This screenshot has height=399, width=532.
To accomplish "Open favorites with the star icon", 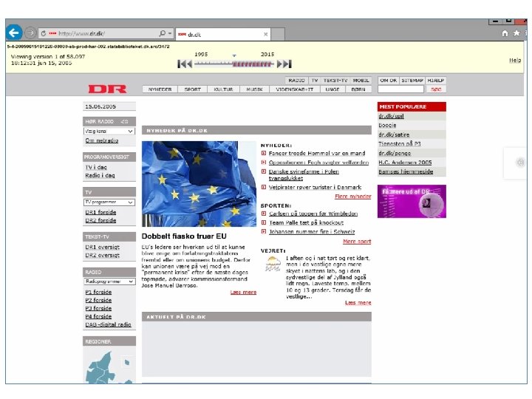I will pos(516,33).
